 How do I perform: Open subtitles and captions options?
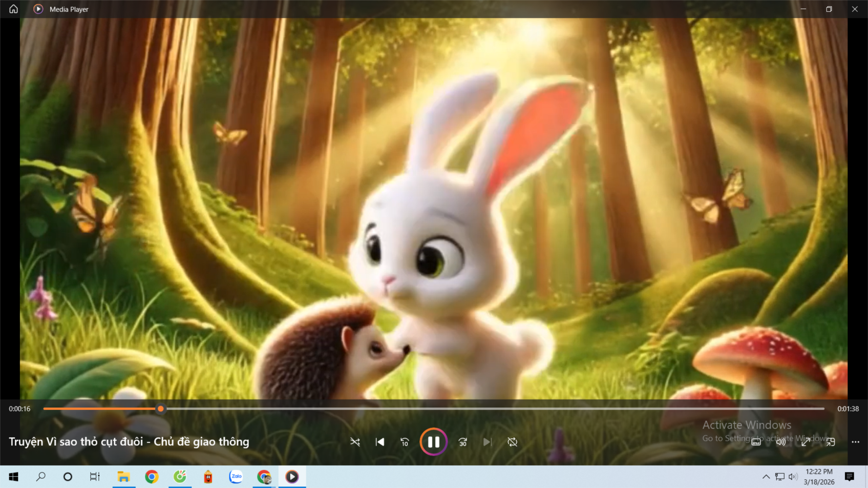[x=756, y=442]
